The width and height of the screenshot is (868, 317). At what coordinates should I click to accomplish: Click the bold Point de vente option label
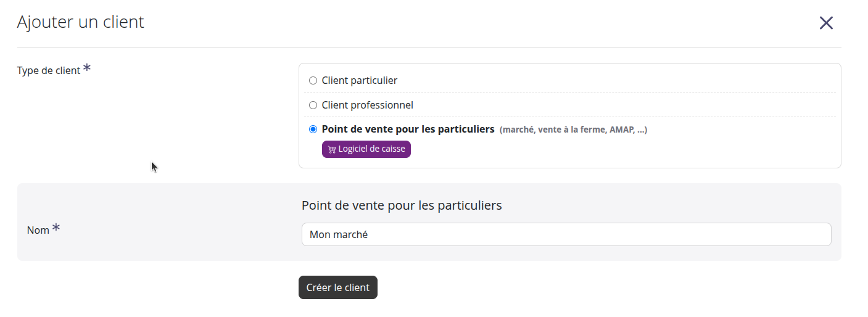click(x=408, y=130)
